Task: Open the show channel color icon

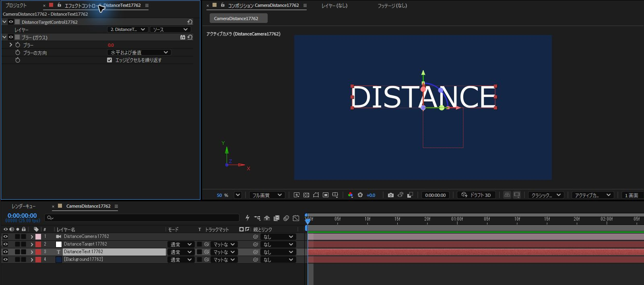Action: click(351, 195)
